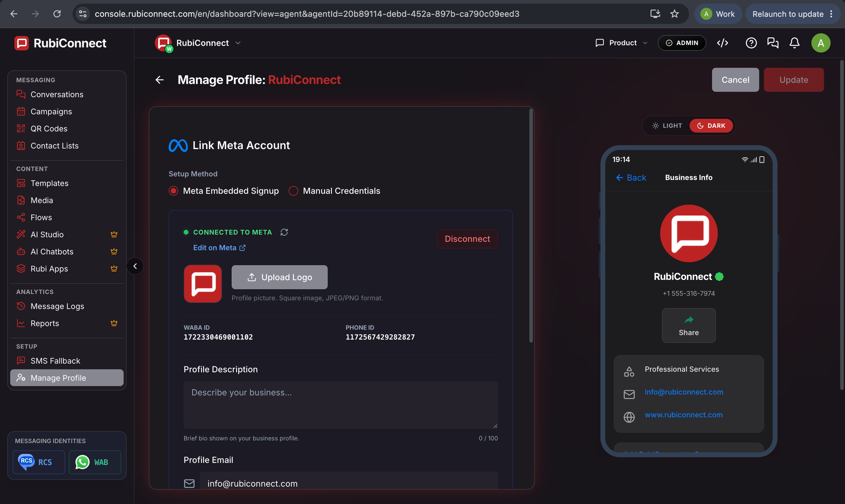Screen dimensions: 845x504
Task: Refresh the Meta connection status
Action: tap(284, 232)
